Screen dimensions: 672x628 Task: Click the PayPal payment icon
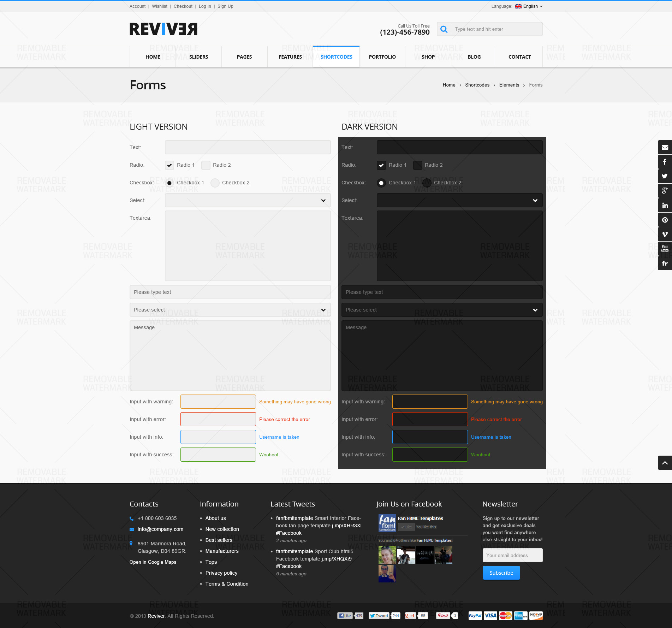click(475, 616)
